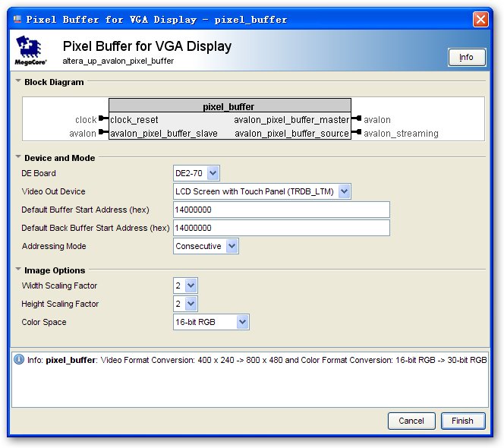This screenshot has height=448, width=504.
Task: Collapse the Device and Mode section
Action: 18,158
